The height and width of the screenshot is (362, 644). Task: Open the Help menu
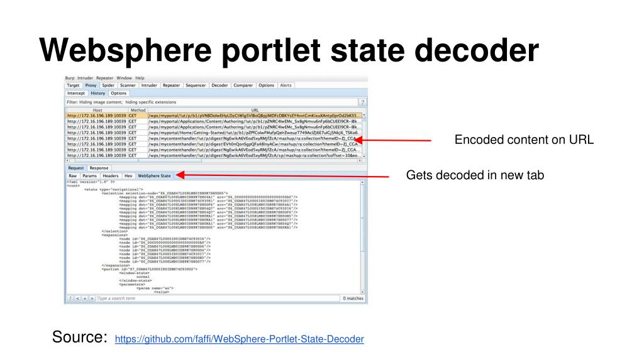(140, 78)
